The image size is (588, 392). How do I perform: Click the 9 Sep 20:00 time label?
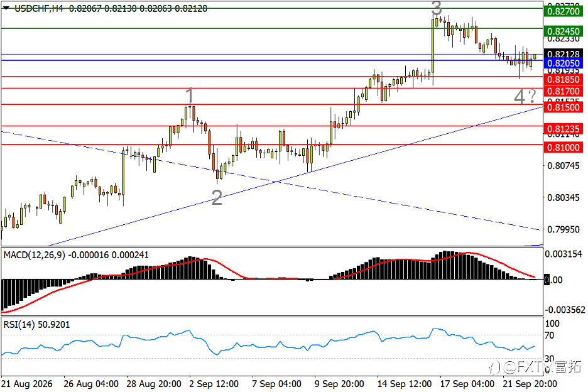click(x=339, y=384)
